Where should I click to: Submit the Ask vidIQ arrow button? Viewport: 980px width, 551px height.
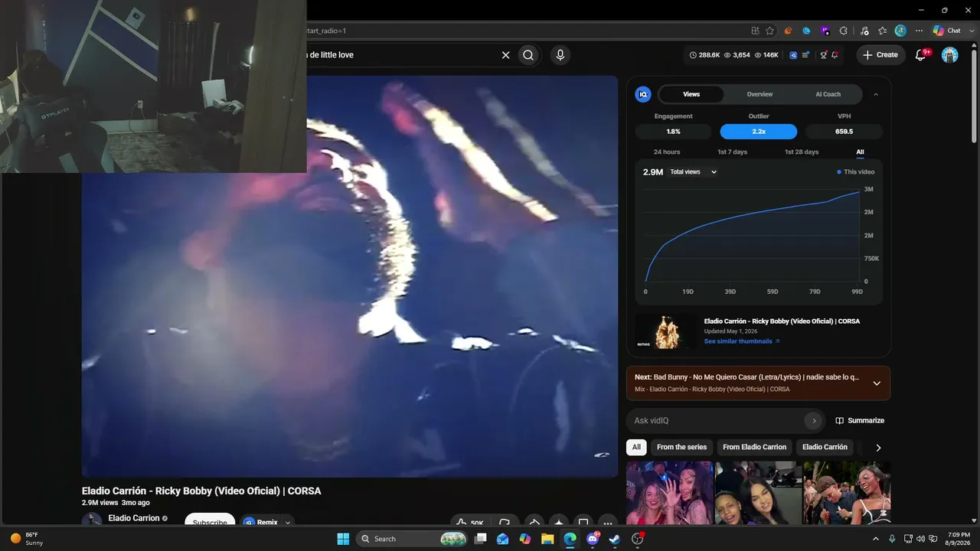coord(814,420)
